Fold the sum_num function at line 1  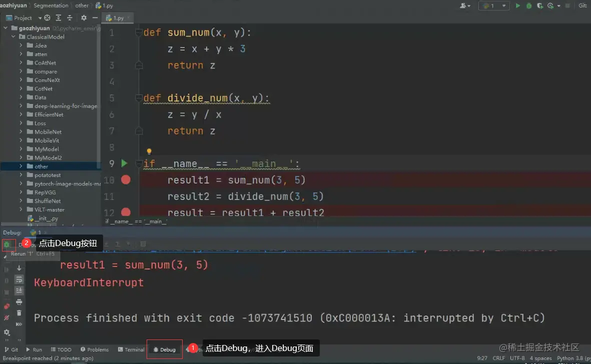(139, 32)
